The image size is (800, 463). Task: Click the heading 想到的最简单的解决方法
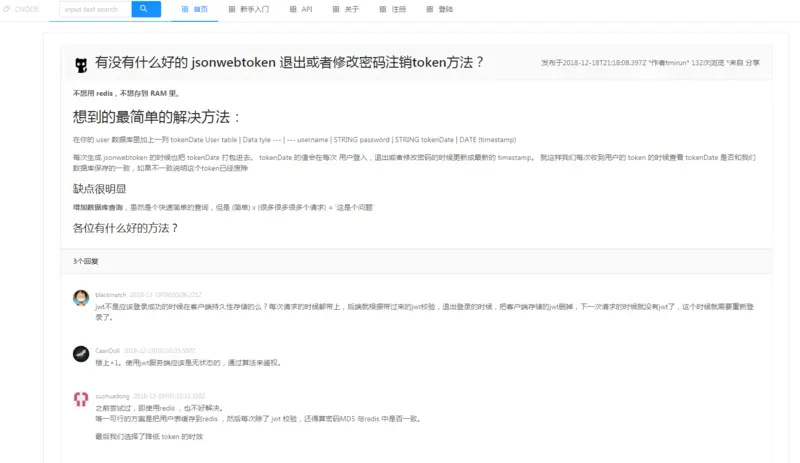[157, 117]
